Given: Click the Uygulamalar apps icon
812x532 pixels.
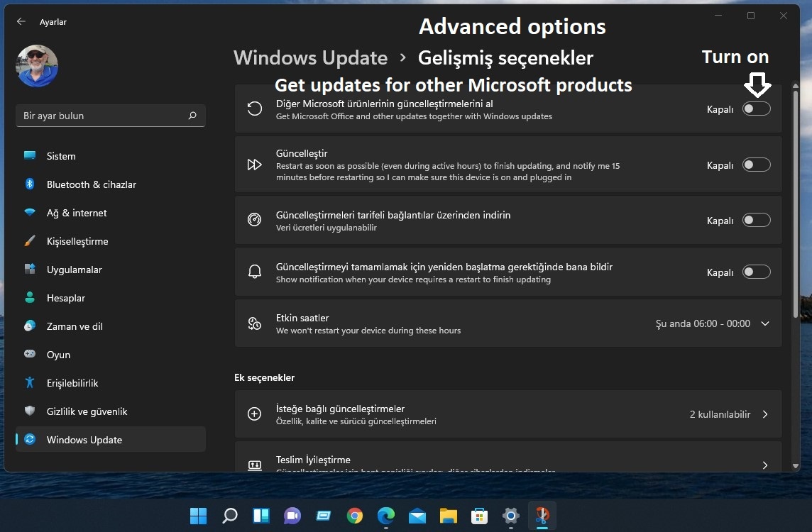Looking at the screenshot, I should click(30, 269).
